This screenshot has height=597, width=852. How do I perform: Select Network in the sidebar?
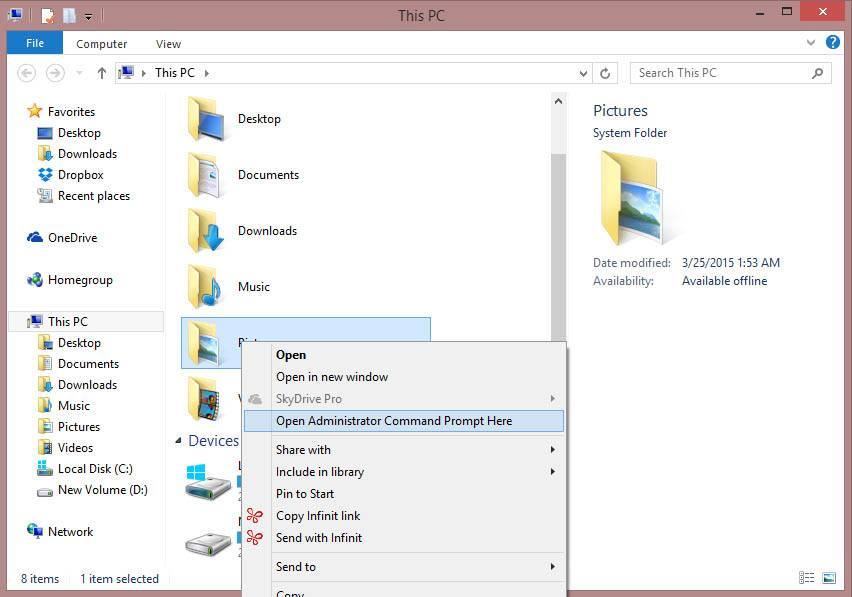[x=71, y=531]
